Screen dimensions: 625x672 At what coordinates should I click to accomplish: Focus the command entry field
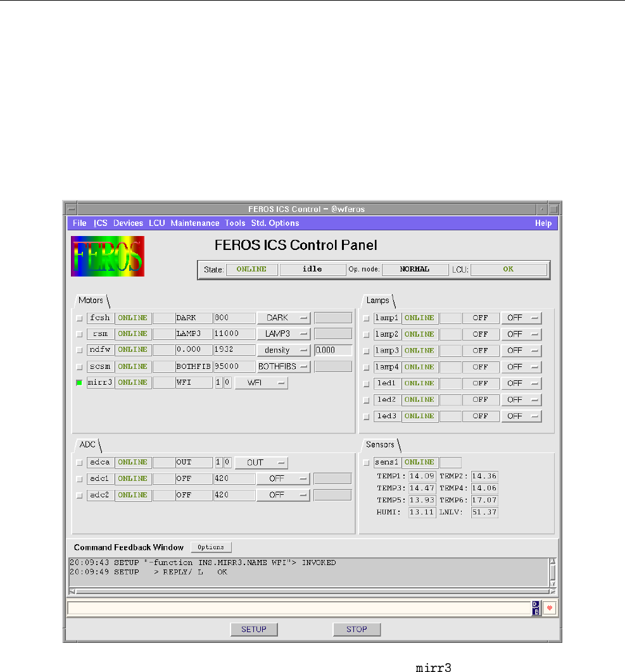coord(300,608)
